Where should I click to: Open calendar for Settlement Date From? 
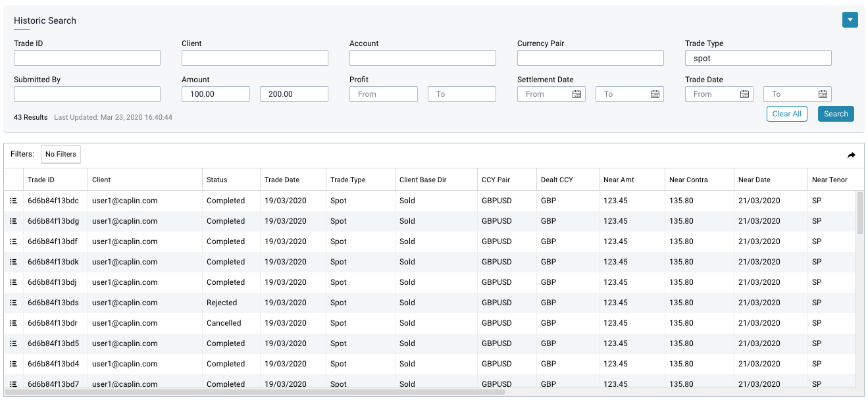point(576,94)
